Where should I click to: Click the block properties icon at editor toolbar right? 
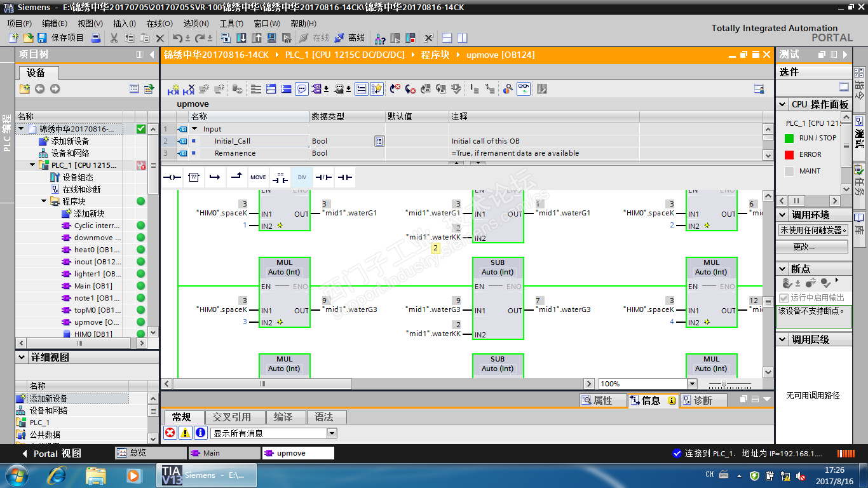tap(759, 89)
